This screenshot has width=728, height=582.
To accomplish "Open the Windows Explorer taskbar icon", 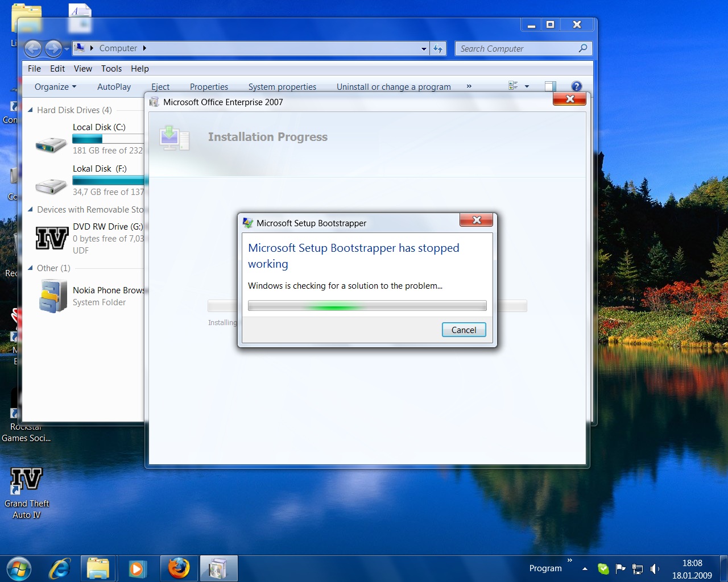I will (x=98, y=569).
